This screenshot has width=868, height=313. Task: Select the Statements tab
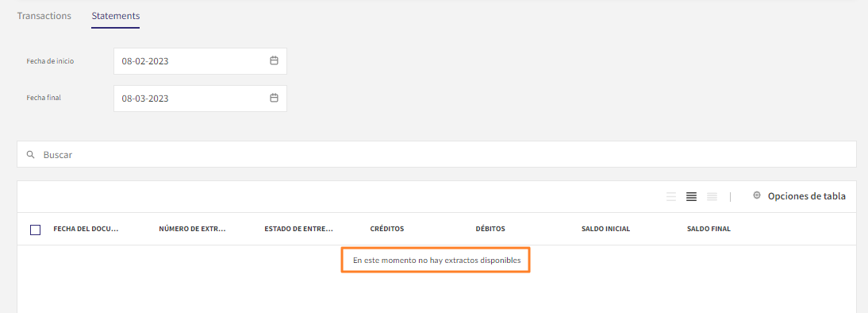point(116,16)
